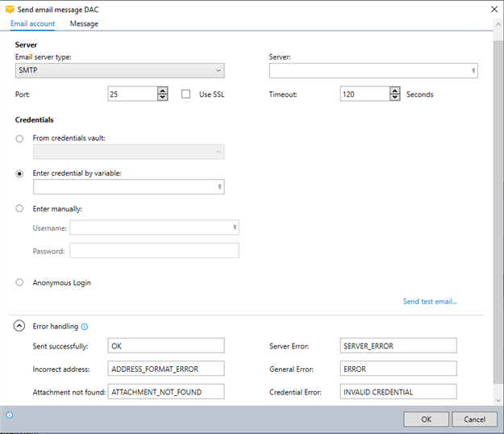Open the credentials vault dropdown
The height and width of the screenshot is (434, 504).
[x=128, y=152]
